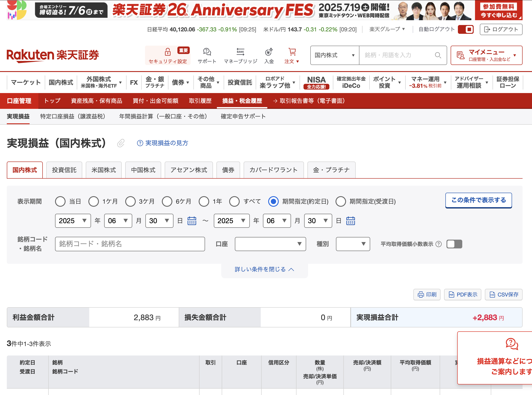The image size is (532, 395).
Task: Click help icon for 実現損益の見方
Action: click(140, 143)
